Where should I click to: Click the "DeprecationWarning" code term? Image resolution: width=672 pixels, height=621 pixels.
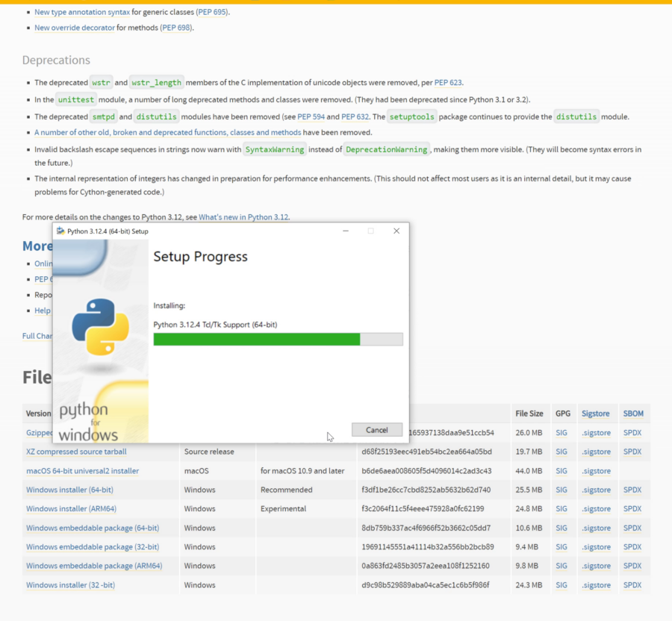click(x=387, y=149)
